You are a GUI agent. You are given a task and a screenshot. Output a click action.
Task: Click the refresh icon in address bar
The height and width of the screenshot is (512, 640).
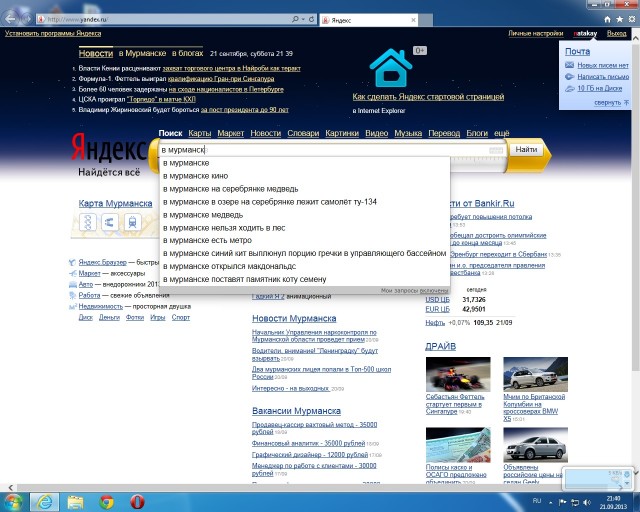(x=311, y=19)
